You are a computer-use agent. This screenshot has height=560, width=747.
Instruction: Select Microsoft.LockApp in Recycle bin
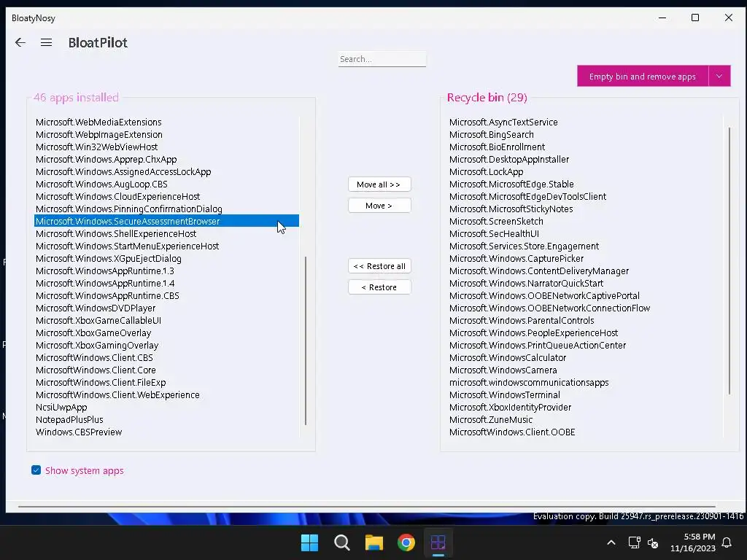pyautogui.click(x=585, y=171)
